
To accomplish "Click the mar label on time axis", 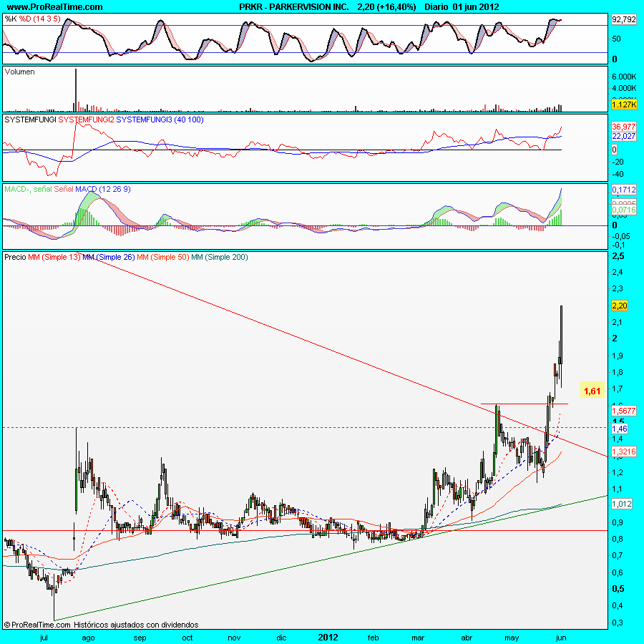I will (418, 638).
